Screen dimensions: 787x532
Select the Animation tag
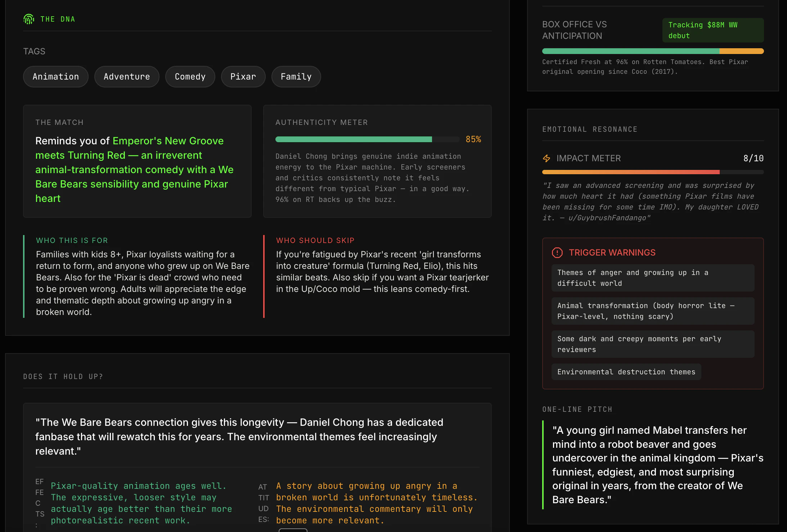click(x=55, y=76)
